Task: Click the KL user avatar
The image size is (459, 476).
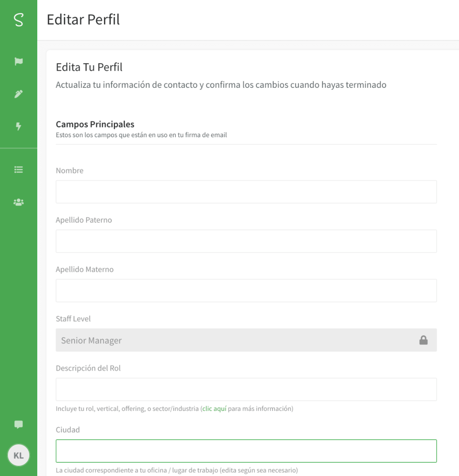Action: pyautogui.click(x=19, y=455)
